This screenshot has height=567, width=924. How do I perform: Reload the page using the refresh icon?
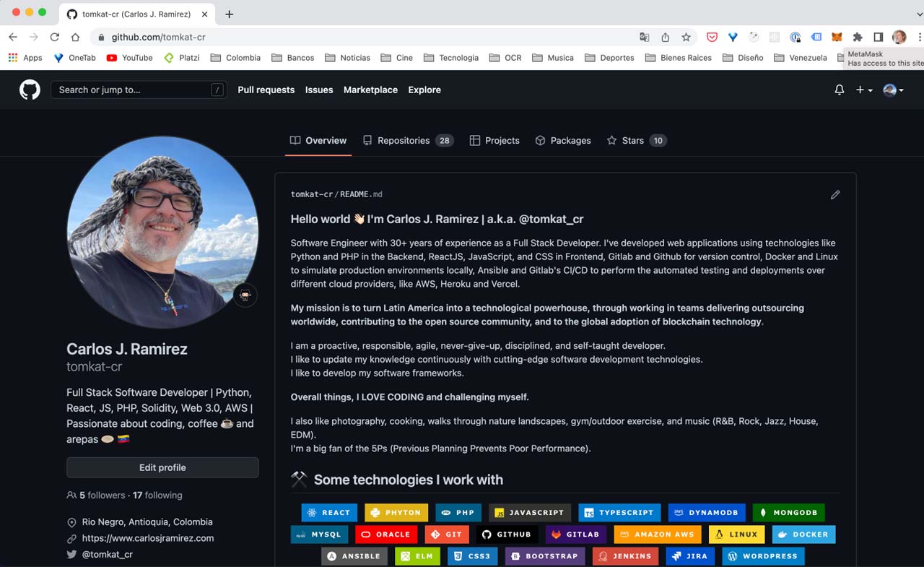coord(54,37)
